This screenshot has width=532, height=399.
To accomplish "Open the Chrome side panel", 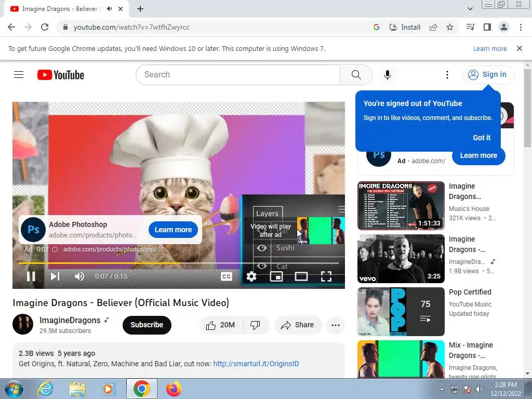I will (x=487, y=27).
